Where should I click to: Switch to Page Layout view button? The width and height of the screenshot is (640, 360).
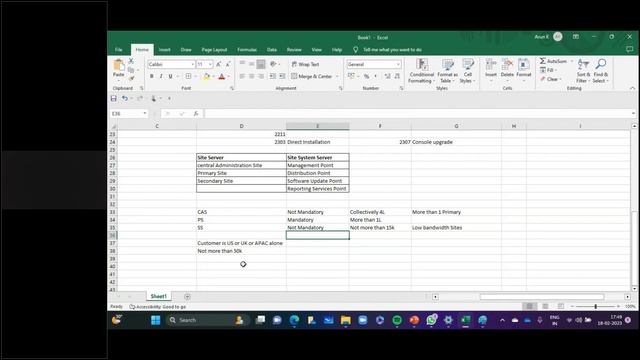click(545, 306)
